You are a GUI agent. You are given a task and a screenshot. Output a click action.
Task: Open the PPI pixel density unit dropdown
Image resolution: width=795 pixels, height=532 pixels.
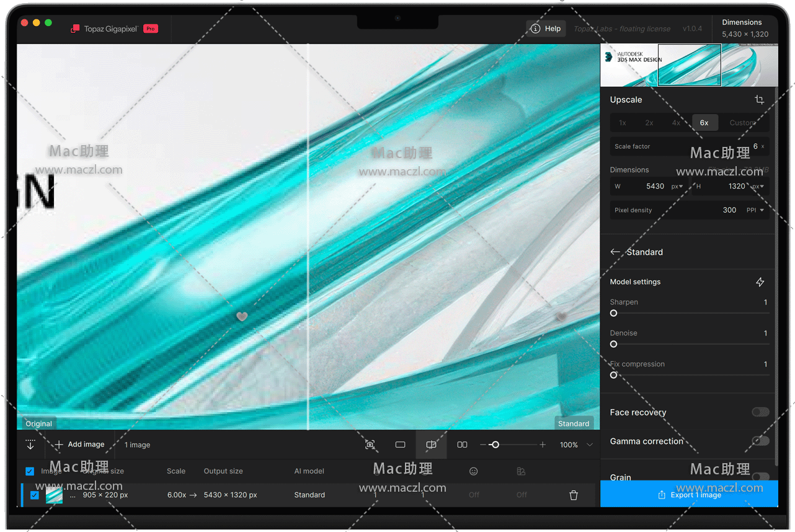755,210
